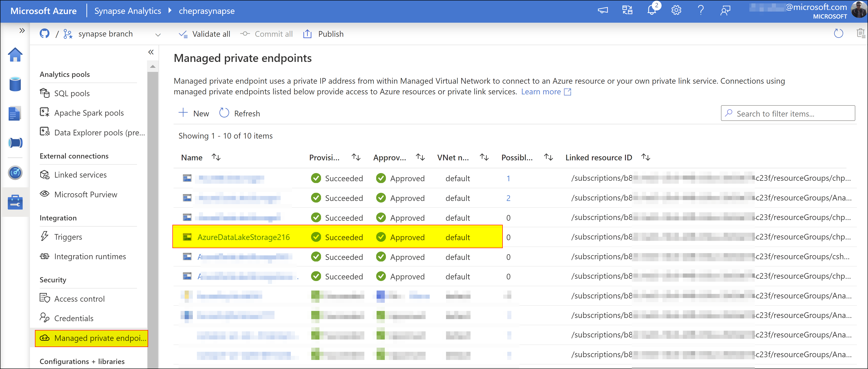Open the feedback icon in header
The image size is (868, 369).
(x=725, y=10)
